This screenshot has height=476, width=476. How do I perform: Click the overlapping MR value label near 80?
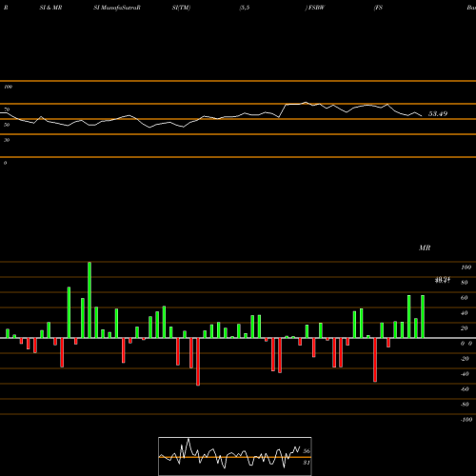(x=443, y=280)
